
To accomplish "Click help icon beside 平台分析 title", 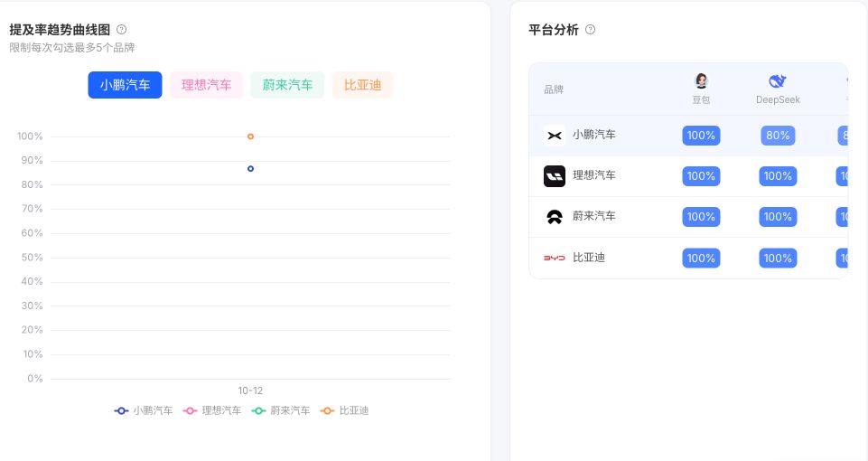I will [x=590, y=29].
